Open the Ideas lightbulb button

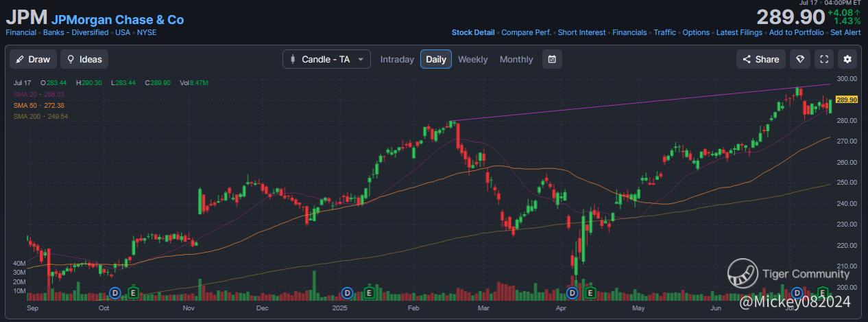pos(84,59)
